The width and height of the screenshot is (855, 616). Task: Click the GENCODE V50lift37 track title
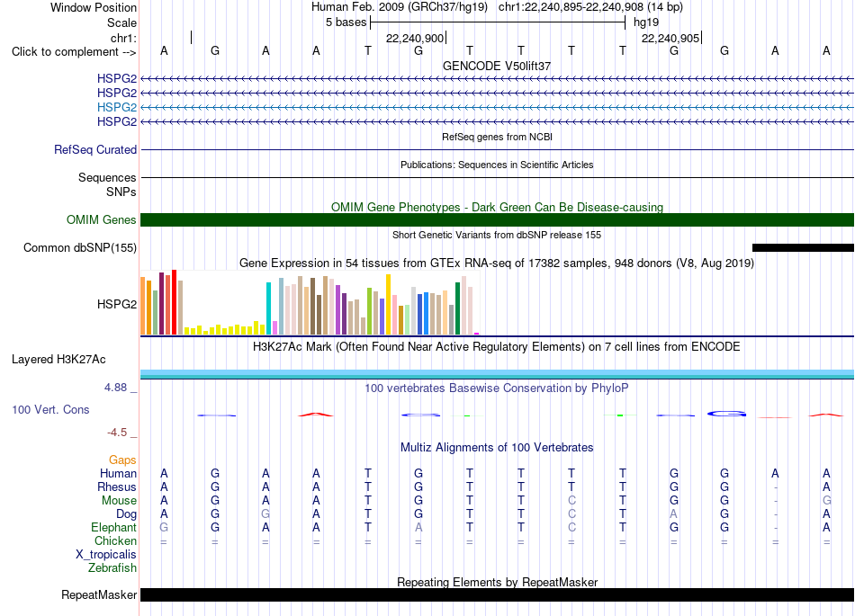tap(497, 66)
